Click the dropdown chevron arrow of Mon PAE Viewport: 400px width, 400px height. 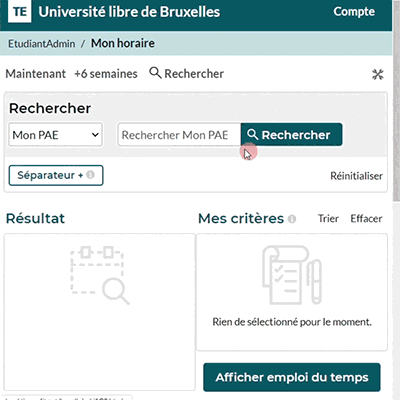[x=95, y=135]
